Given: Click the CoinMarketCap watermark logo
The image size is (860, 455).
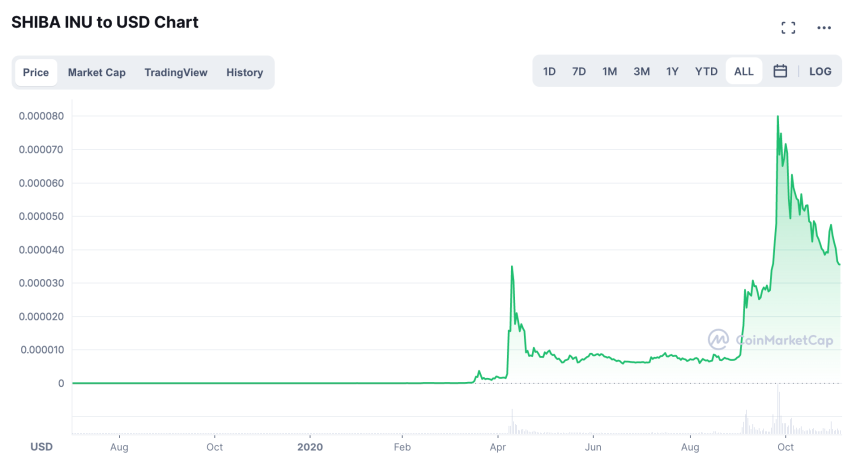Looking at the screenshot, I should (770, 340).
